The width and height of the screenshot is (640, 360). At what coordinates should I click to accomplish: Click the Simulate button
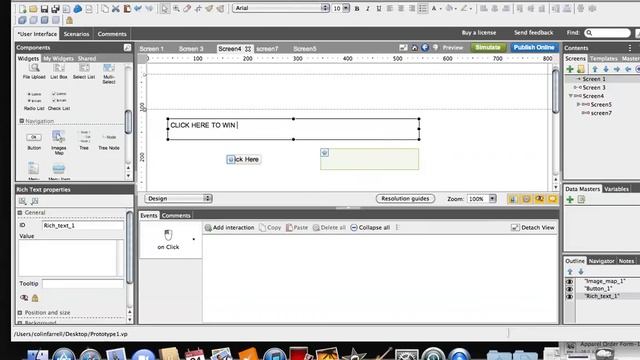488,47
